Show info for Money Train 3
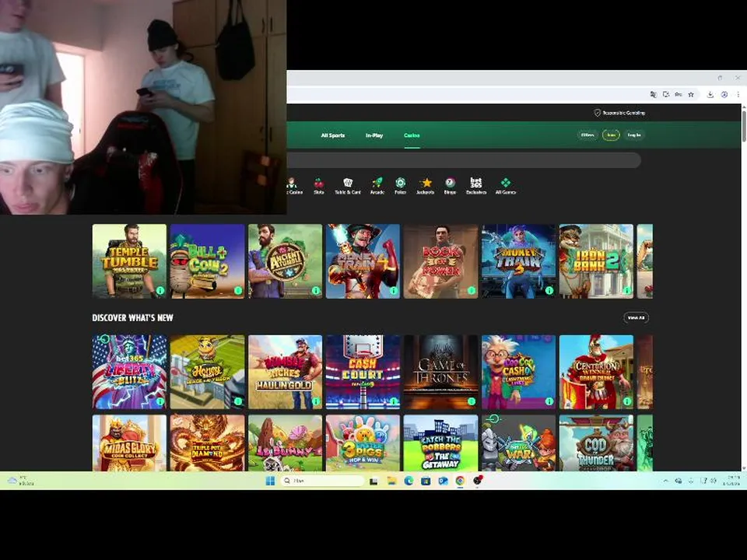Viewport: 747px width, 560px height. [x=549, y=290]
